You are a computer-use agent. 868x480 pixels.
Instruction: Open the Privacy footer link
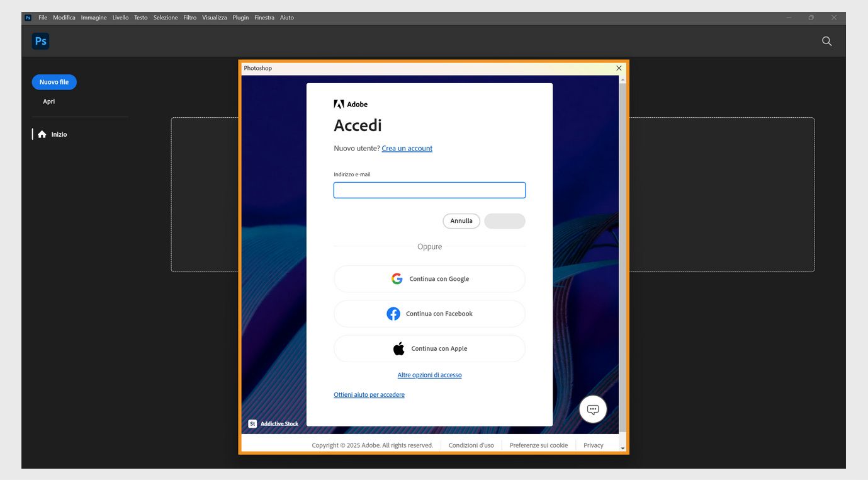[x=594, y=445]
